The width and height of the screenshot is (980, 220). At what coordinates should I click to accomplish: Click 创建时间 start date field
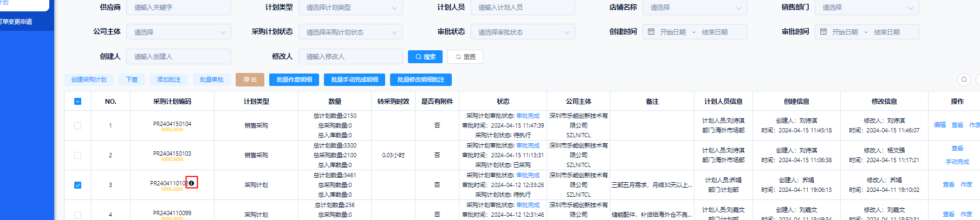[673, 32]
